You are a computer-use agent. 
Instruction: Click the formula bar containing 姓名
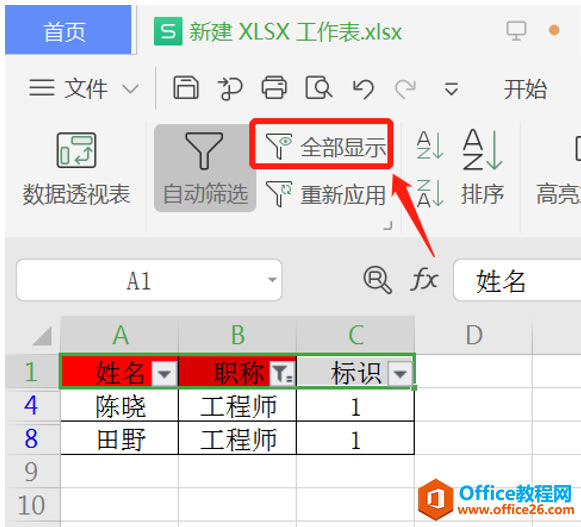(x=517, y=280)
